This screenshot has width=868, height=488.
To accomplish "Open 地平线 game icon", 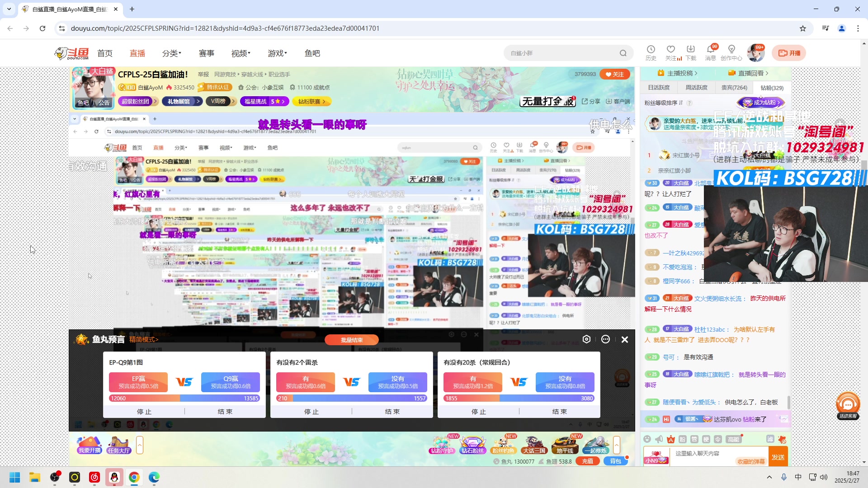I will pyautogui.click(x=565, y=445).
